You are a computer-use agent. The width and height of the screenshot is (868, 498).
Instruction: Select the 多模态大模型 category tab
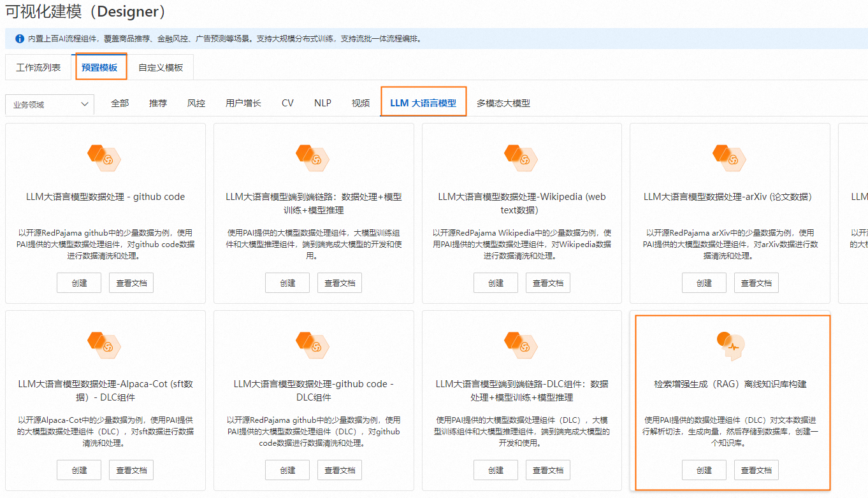tap(503, 103)
